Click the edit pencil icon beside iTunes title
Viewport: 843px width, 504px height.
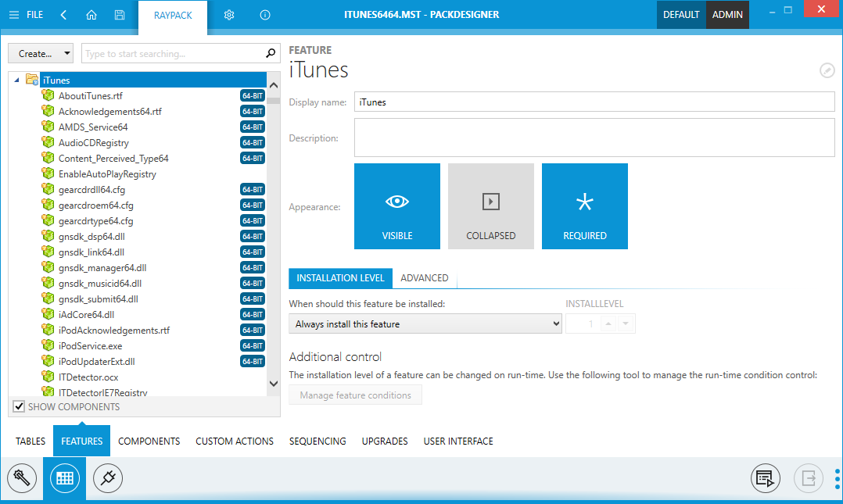coord(827,70)
